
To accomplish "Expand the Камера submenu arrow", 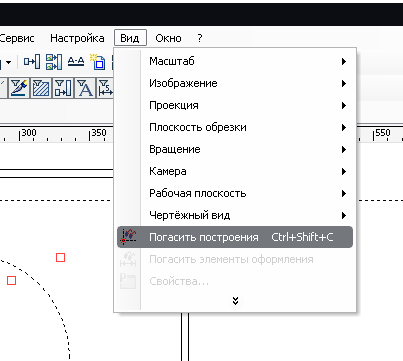I will 344,171.
